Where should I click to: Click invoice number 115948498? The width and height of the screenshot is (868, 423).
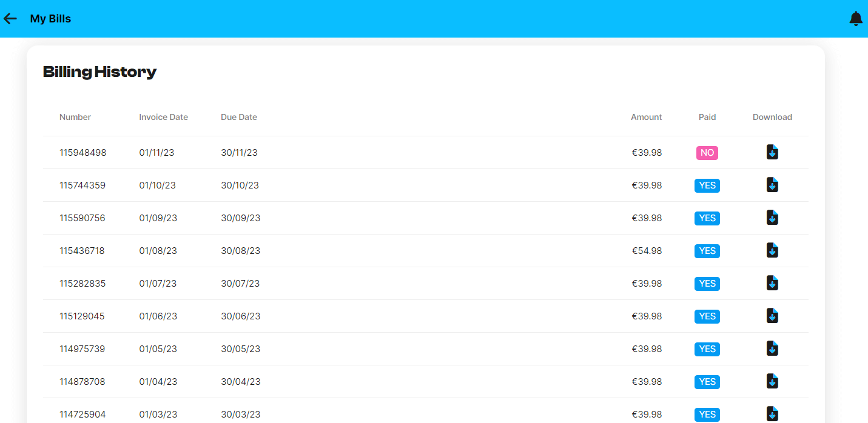click(82, 153)
